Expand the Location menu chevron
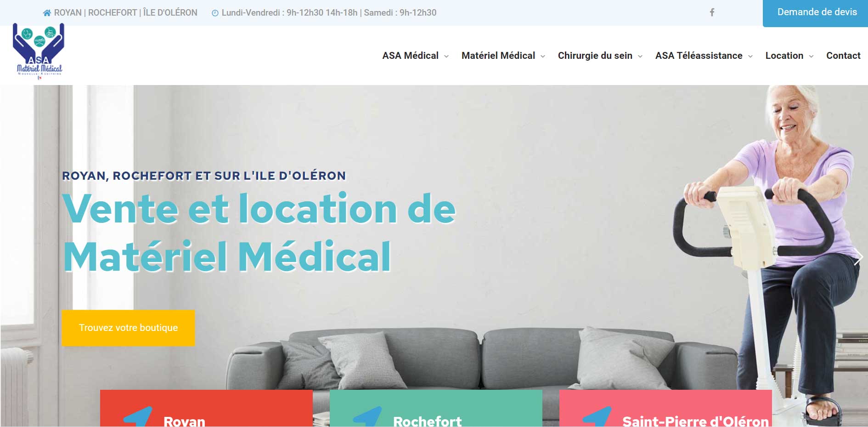This screenshot has height=427, width=868. (812, 56)
